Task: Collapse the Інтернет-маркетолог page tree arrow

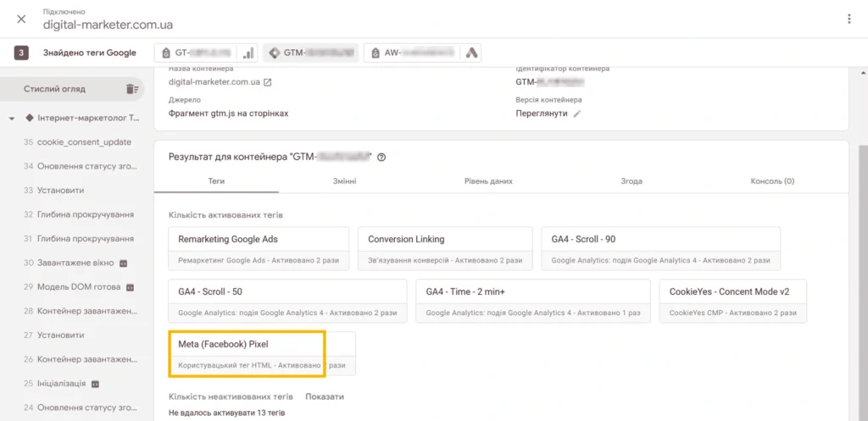Action: click(12, 119)
